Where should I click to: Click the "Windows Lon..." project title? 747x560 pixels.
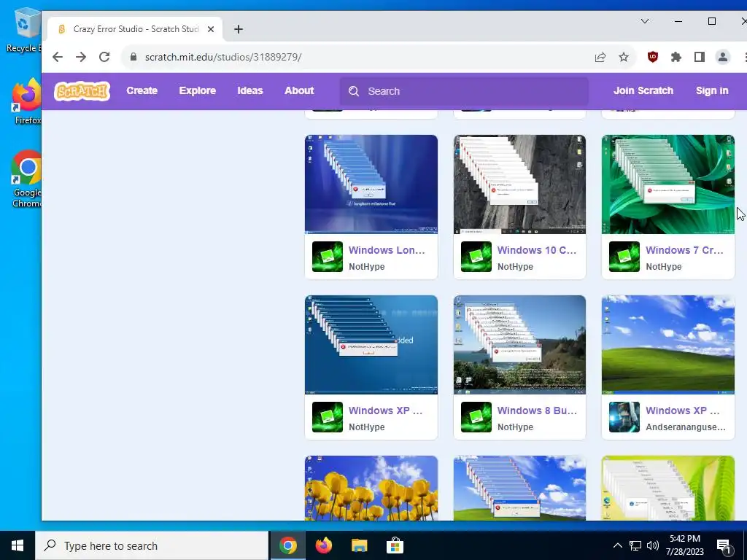[387, 250]
